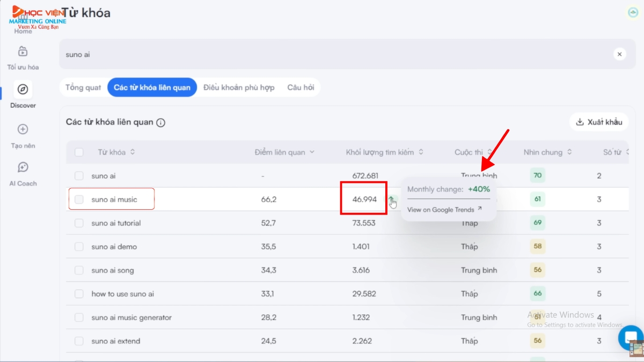Image resolution: width=644 pixels, height=362 pixels.
Task: Select the Discover compass icon
Action: [23, 90]
